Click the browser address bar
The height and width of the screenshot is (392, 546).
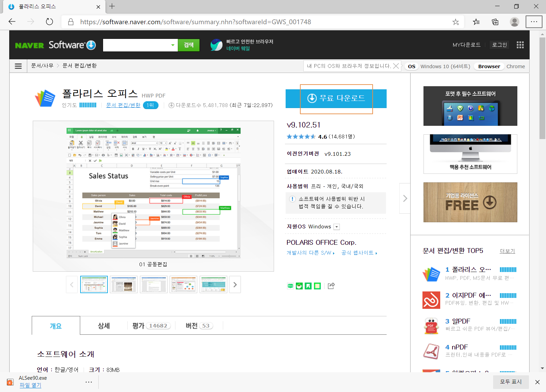tap(263, 22)
